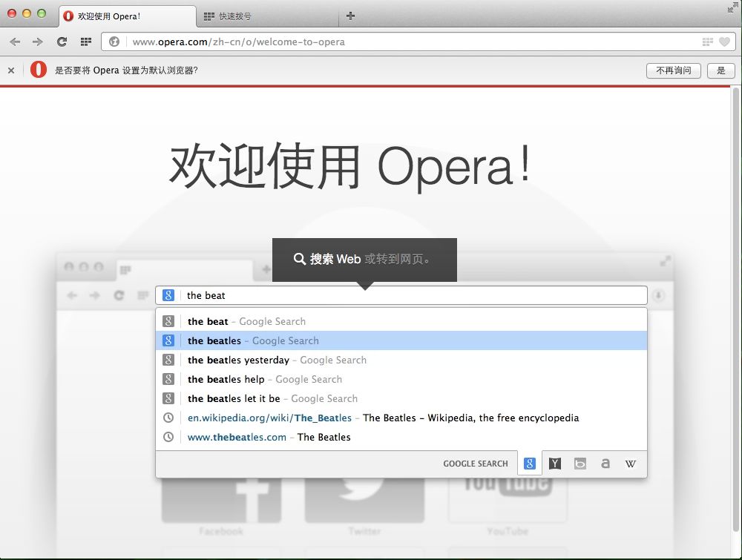Image resolution: width=742 pixels, height=560 pixels.
Task: Click the browser back arrow button
Action: [x=15, y=42]
